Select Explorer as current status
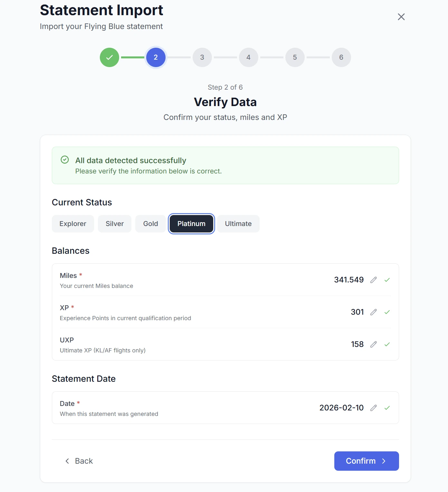This screenshot has height=492, width=448. [x=73, y=224]
